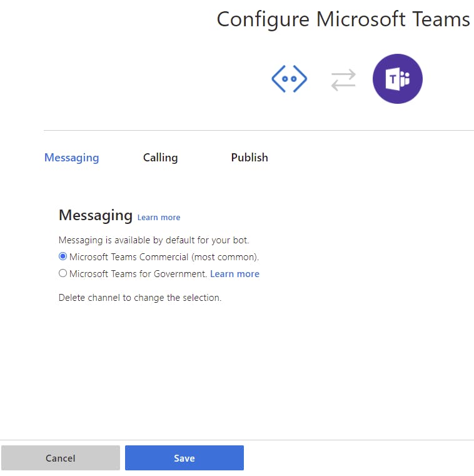Click the 'Microsoft Teams Commercial (most common)' label text

[164, 257]
